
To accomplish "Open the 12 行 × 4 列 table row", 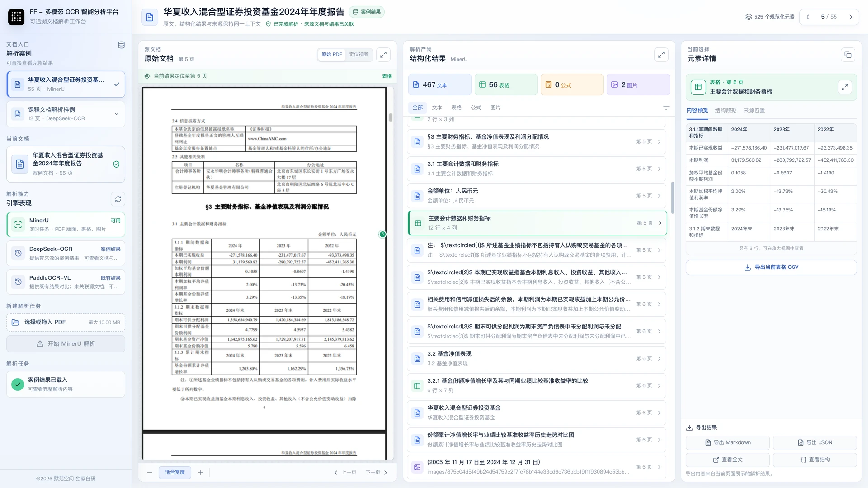I will coord(538,223).
